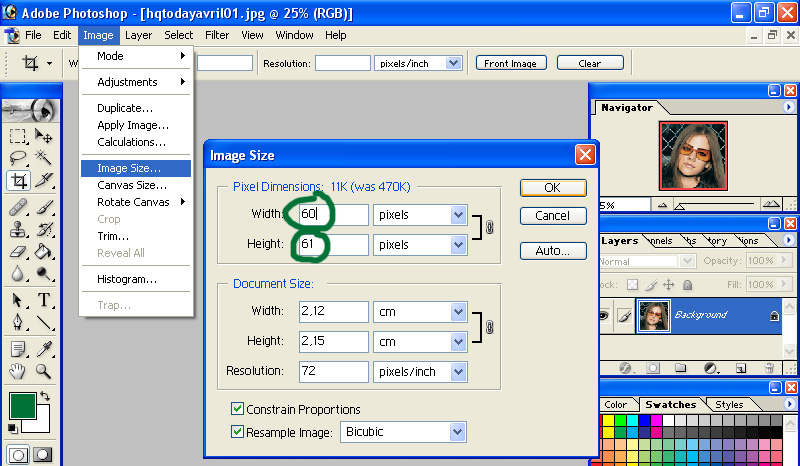The height and width of the screenshot is (466, 800).
Task: Select the Lasso tool
Action: (18, 158)
